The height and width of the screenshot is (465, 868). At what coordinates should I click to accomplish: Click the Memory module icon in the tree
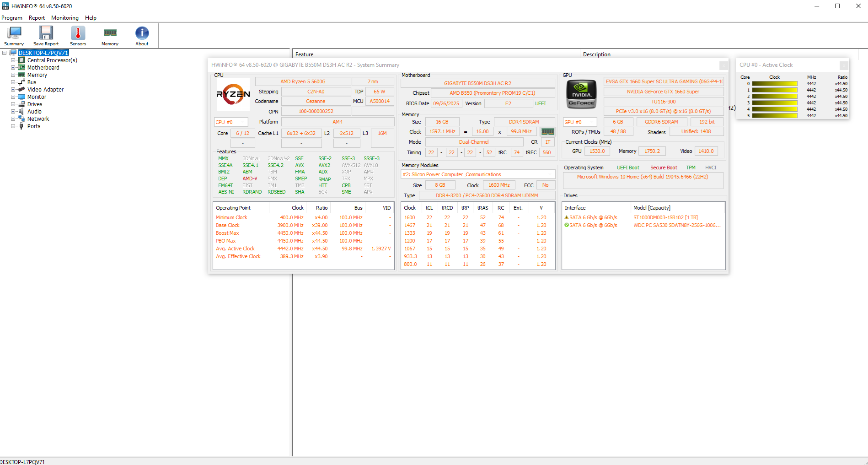21,75
